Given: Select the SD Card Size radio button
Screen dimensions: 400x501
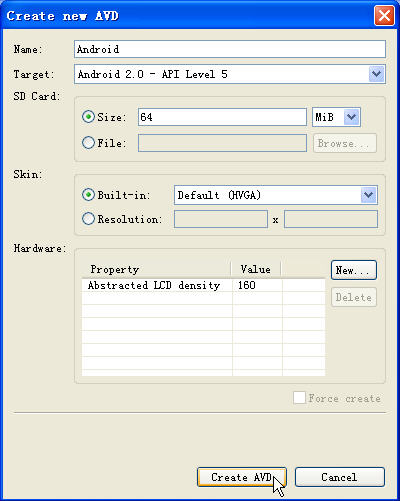Looking at the screenshot, I should 88,117.
